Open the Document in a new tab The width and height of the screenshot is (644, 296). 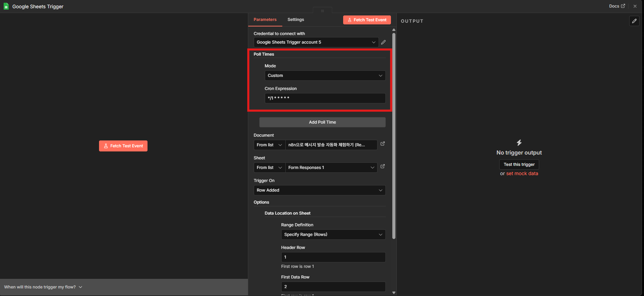point(383,144)
